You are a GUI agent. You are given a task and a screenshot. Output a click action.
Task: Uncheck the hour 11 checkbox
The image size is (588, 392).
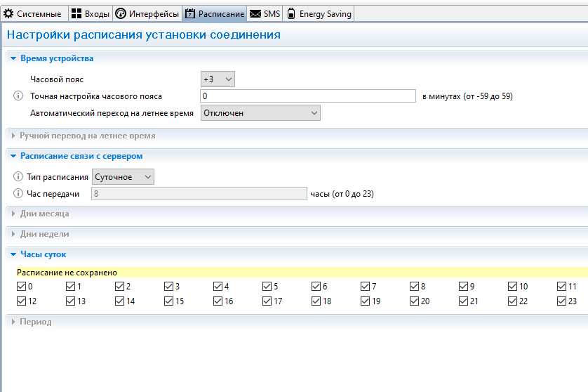click(561, 287)
